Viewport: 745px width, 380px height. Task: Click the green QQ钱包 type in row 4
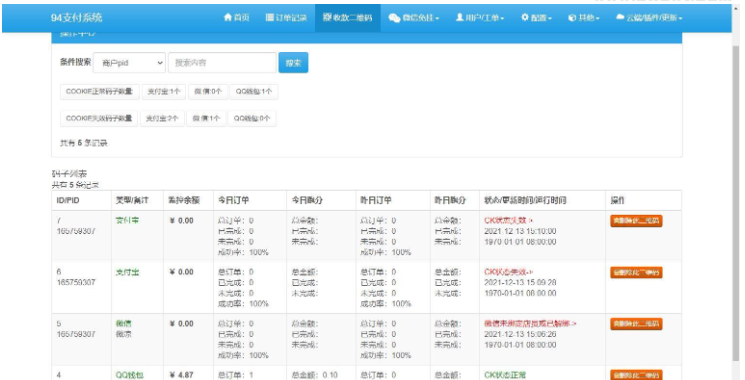click(130, 375)
